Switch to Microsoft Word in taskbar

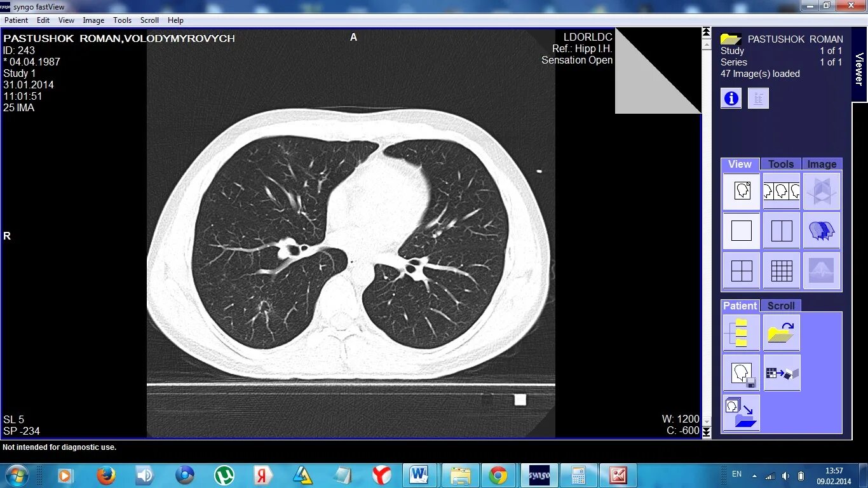pos(420,475)
